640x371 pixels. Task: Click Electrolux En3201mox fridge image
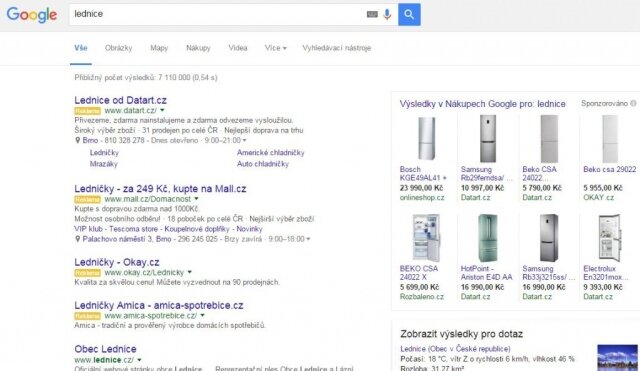pyautogui.click(x=610, y=238)
